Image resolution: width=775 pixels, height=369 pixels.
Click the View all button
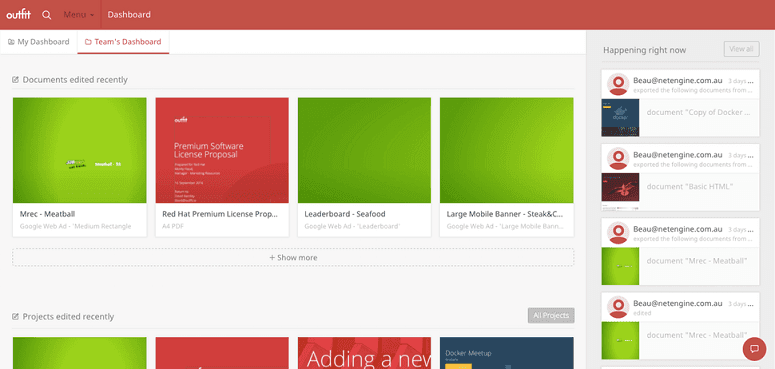click(x=741, y=49)
